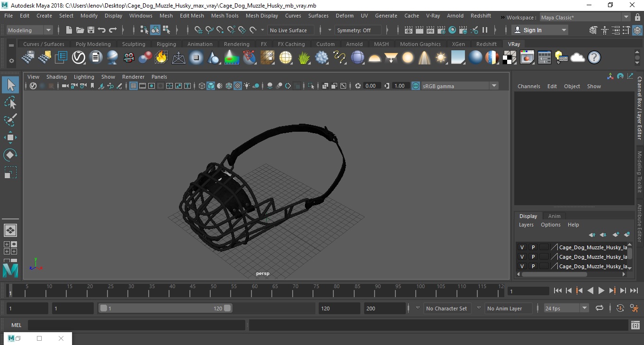Open V-Ray help with the question mark icon
The width and height of the screenshot is (644, 345).
(594, 58)
